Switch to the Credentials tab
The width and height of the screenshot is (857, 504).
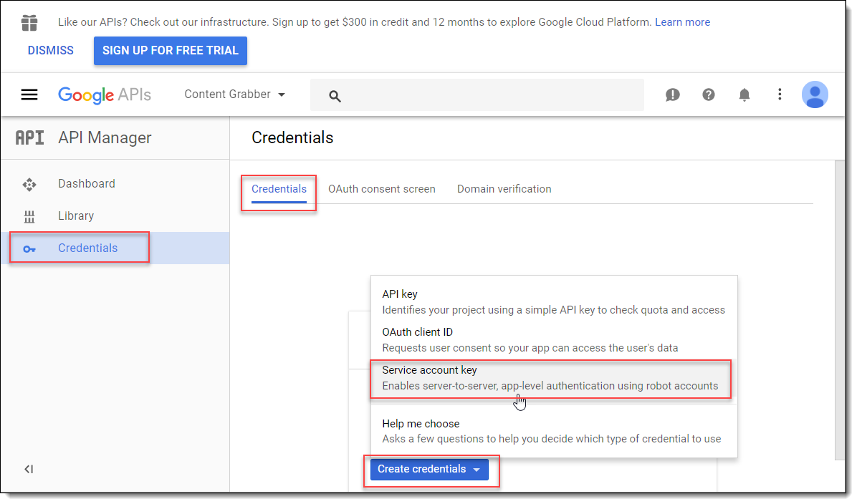(x=279, y=189)
